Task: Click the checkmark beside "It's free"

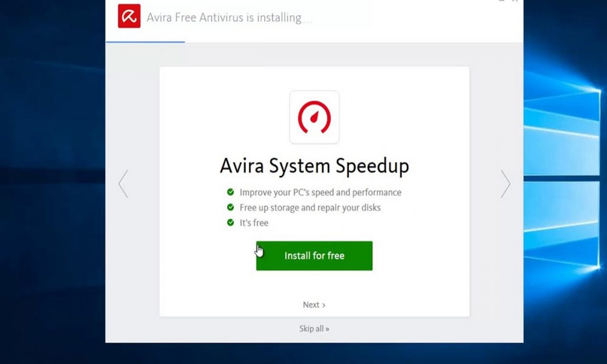Action: tap(231, 223)
